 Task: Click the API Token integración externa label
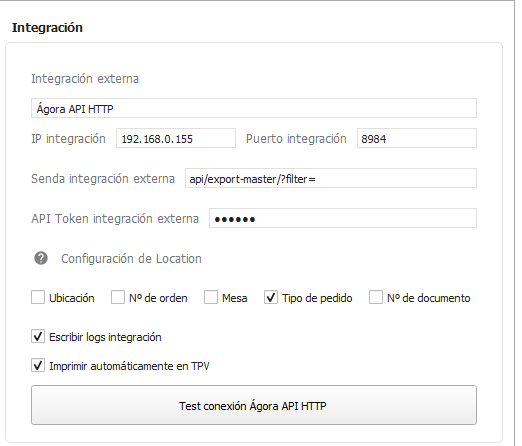115,219
